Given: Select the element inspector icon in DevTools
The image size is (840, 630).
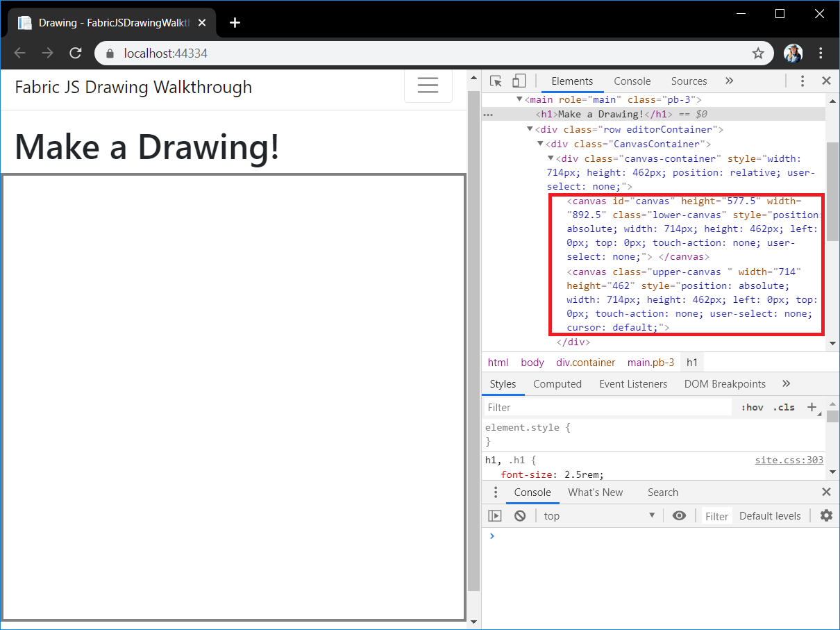Looking at the screenshot, I should coord(496,81).
